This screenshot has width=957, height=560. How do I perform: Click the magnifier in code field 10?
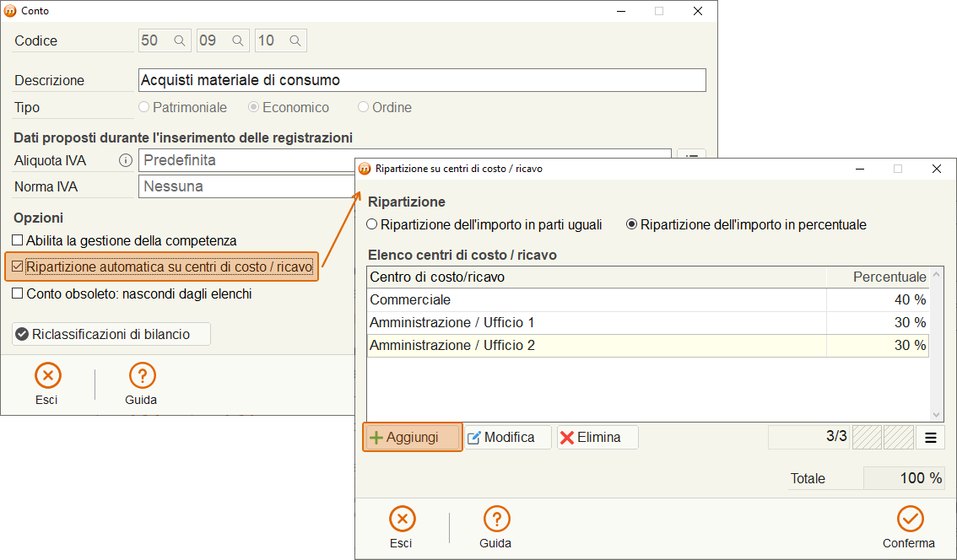(295, 40)
